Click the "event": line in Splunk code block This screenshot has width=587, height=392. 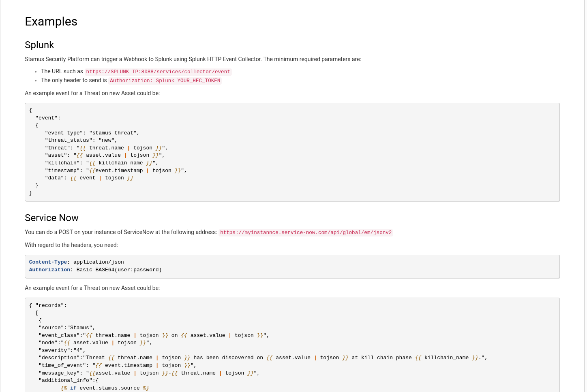[x=48, y=118]
